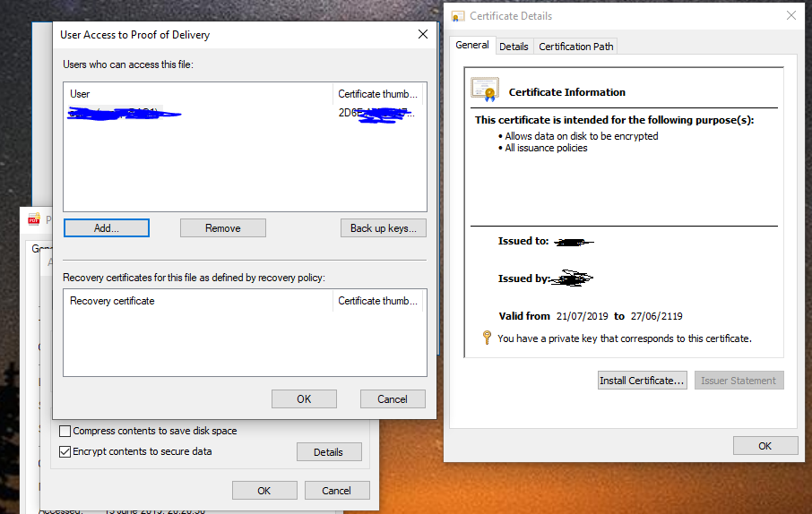The image size is (812, 514).
Task: Open Details beside Encrypt contents option
Action: click(x=328, y=452)
